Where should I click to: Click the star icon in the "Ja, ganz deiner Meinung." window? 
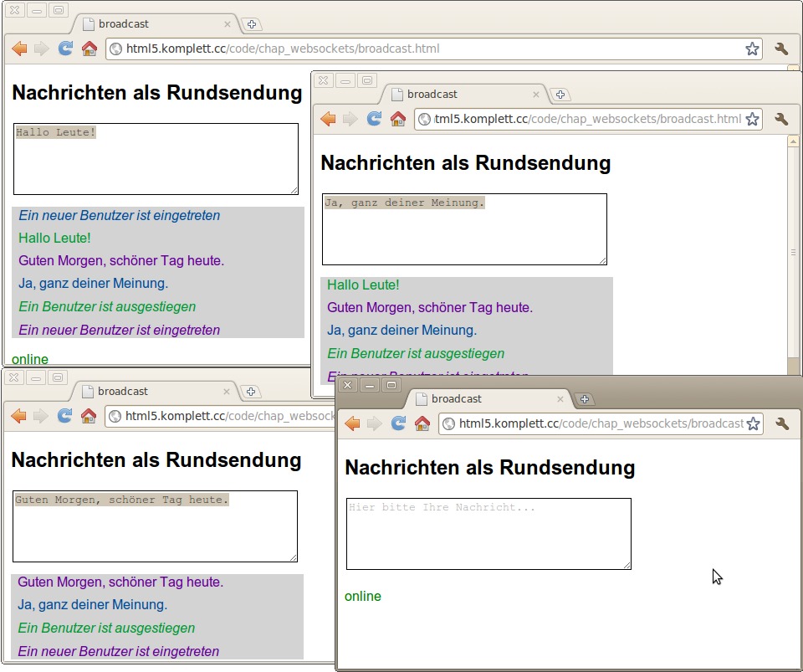point(753,119)
